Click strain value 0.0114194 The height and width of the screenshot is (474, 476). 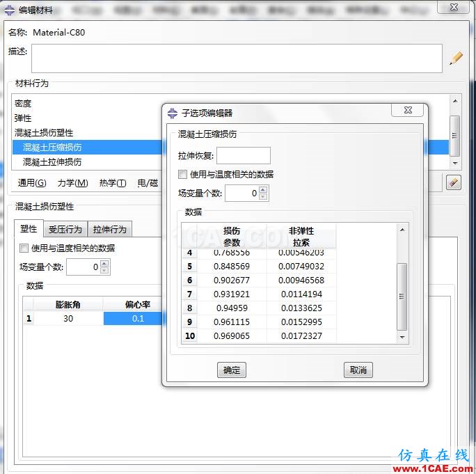[301, 294]
